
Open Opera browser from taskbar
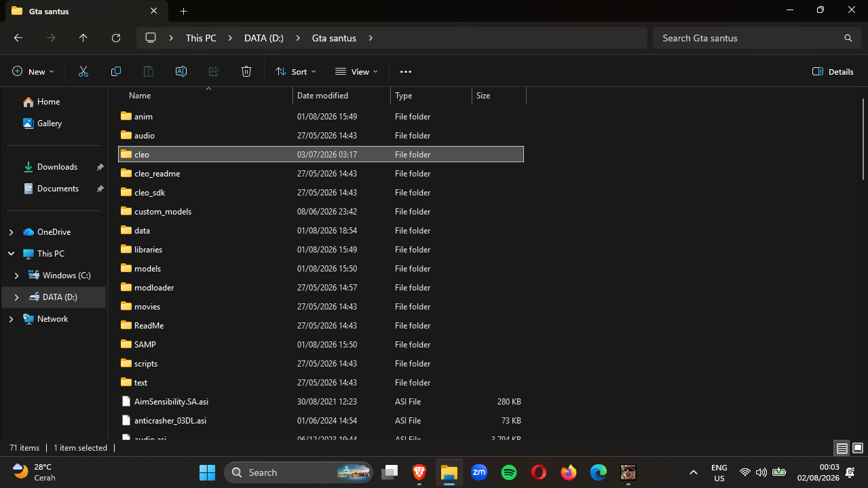[x=539, y=472]
